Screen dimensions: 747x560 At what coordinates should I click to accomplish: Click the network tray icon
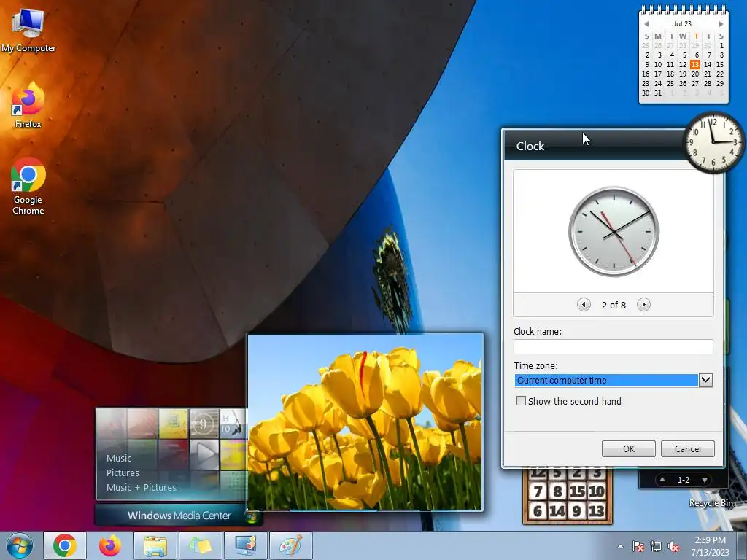[656, 547]
